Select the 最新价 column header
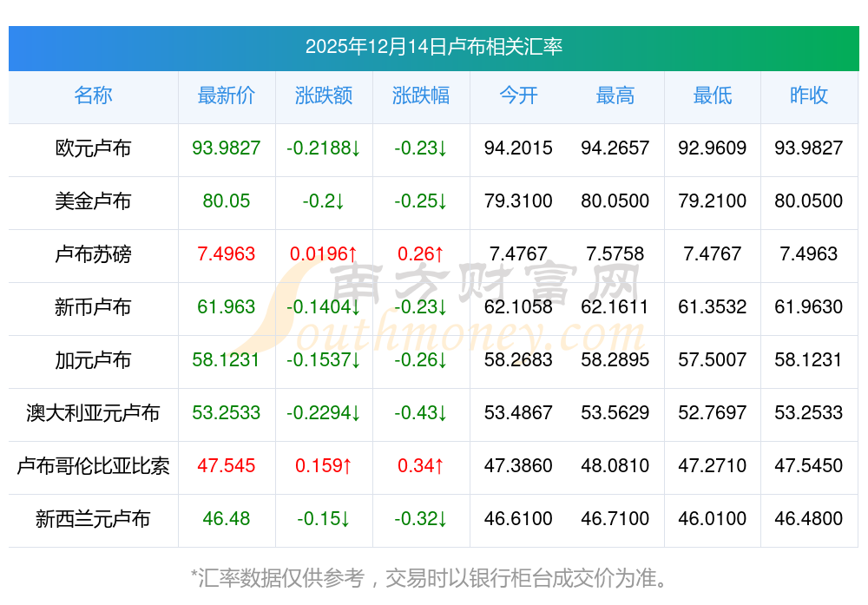Screen dimensions: 868x605 click(227, 95)
